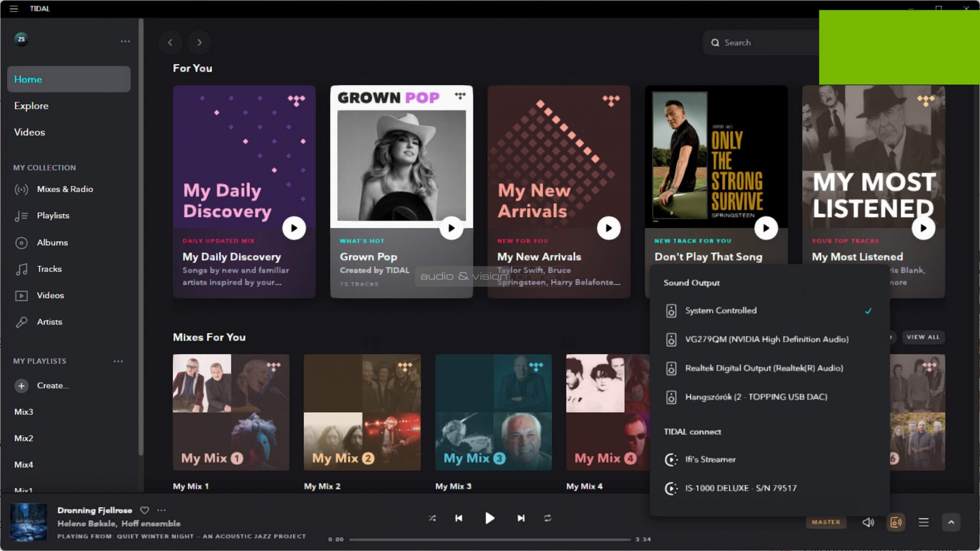Click the Search field

click(x=761, y=43)
